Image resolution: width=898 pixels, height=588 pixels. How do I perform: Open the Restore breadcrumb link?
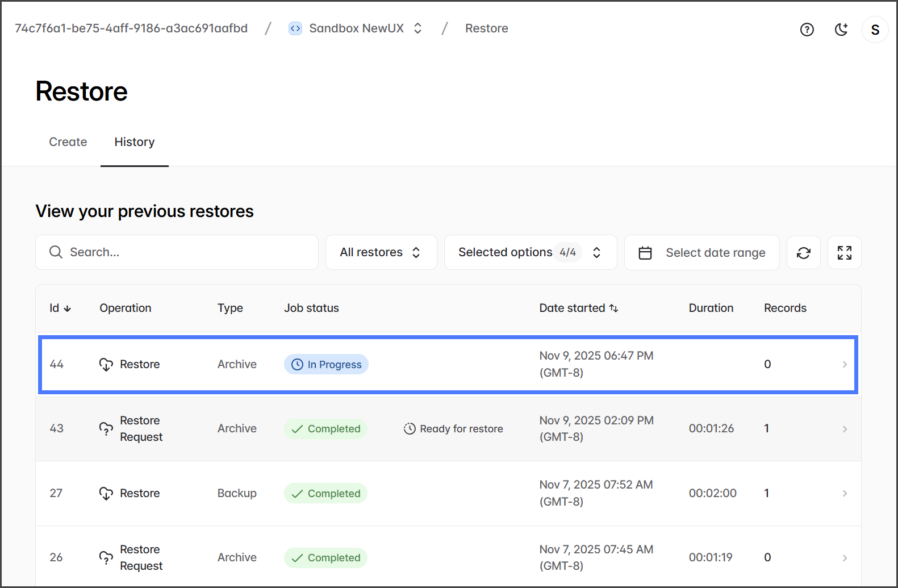(486, 28)
